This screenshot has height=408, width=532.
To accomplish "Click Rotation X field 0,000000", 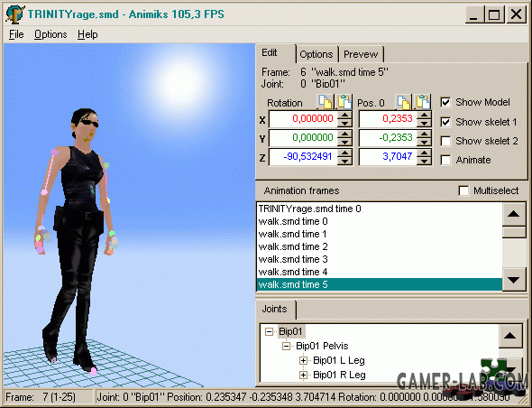I will (x=304, y=119).
